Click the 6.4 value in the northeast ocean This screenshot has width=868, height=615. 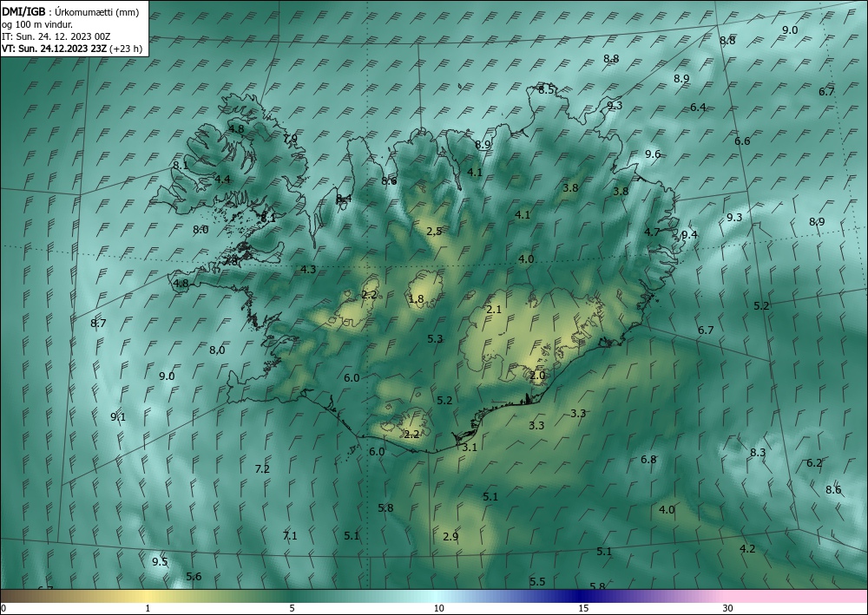coord(698,108)
